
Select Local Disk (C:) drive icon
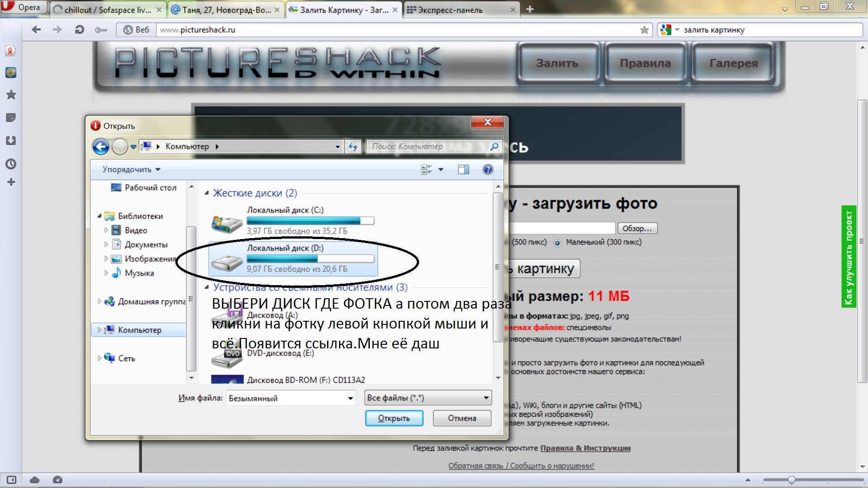tap(227, 224)
